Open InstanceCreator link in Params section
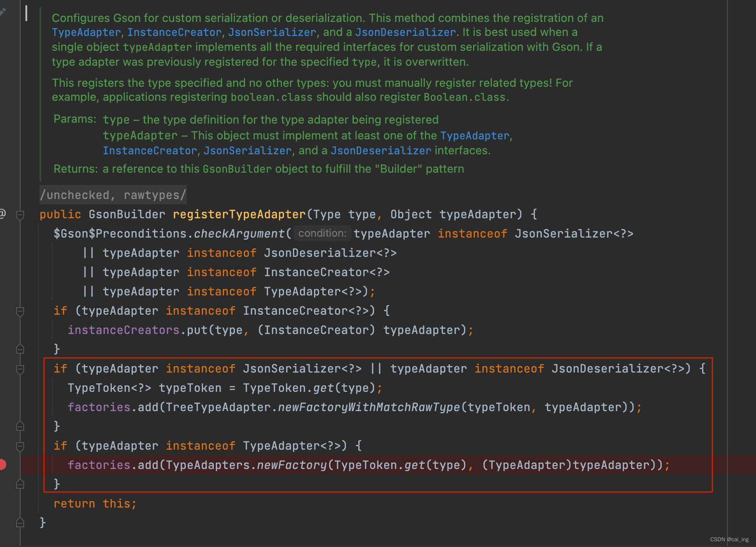Viewport: 756px width, 547px height. (x=150, y=151)
